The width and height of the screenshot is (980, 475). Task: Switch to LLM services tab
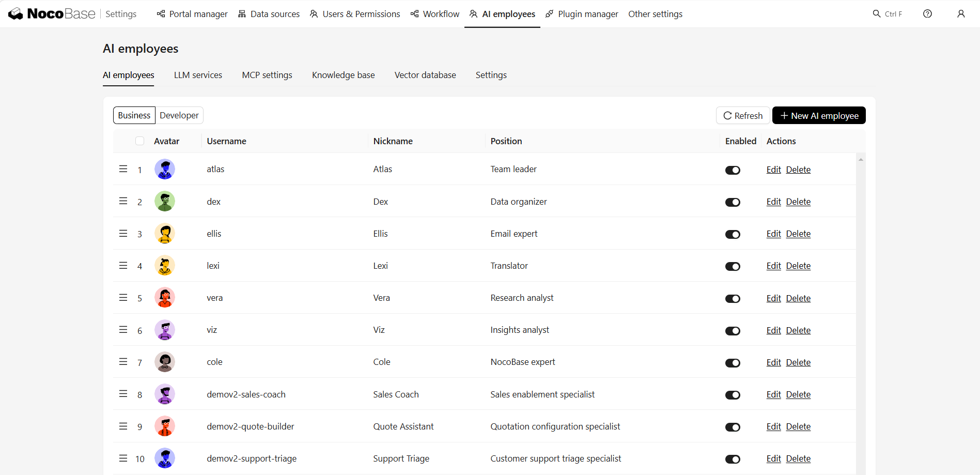pyautogui.click(x=198, y=75)
